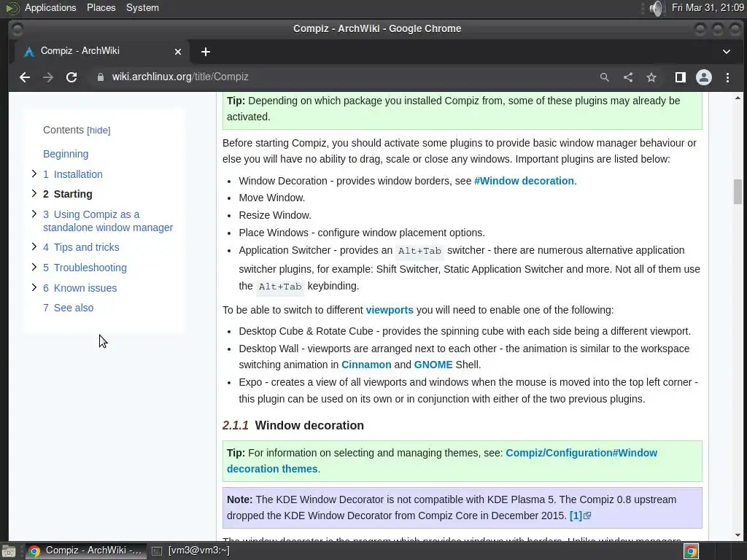Go to 5 Troubleshooting section

pos(85,268)
